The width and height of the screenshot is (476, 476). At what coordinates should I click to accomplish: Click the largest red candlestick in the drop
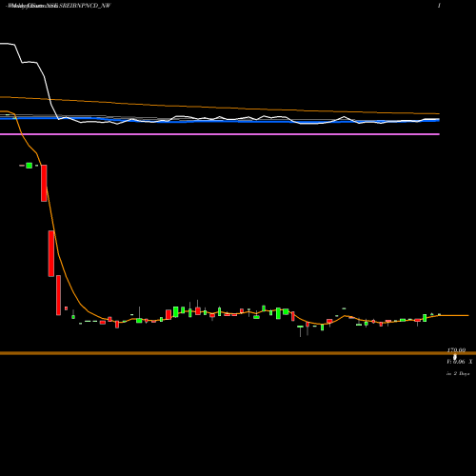click(51, 253)
